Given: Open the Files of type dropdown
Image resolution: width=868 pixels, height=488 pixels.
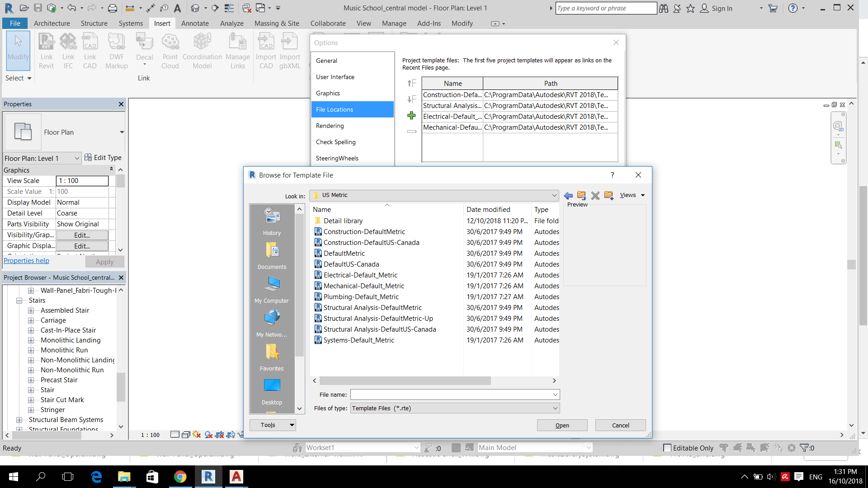Looking at the screenshot, I should [555, 408].
